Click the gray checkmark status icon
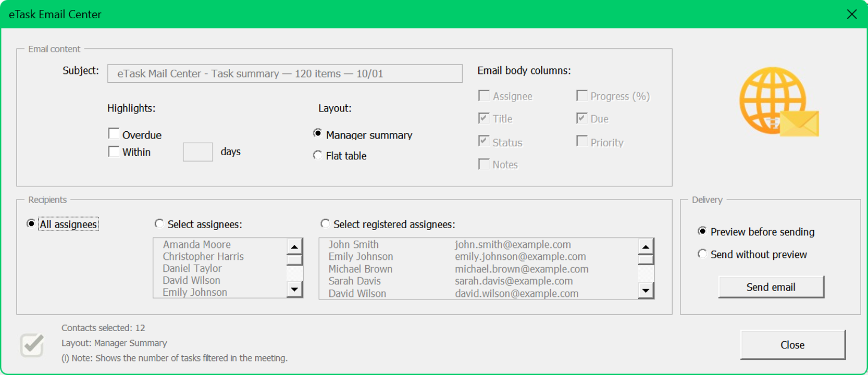This screenshot has width=868, height=375. (x=32, y=345)
